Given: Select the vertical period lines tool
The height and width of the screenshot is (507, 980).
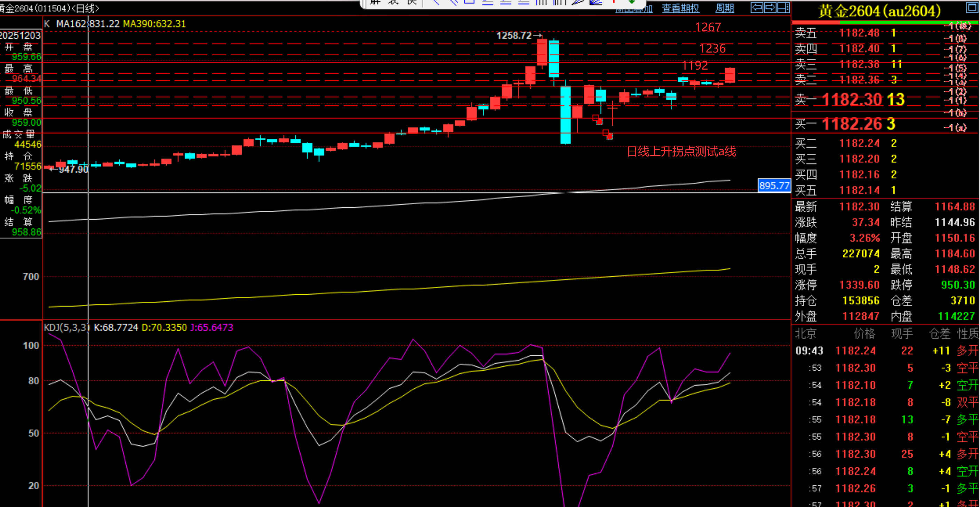Looking at the screenshot, I should coord(541,2).
